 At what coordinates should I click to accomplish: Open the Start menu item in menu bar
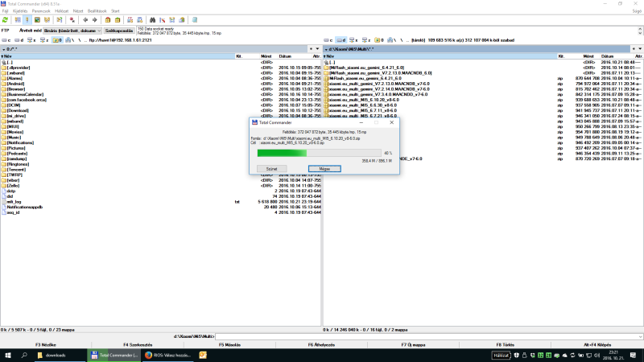pos(115,11)
